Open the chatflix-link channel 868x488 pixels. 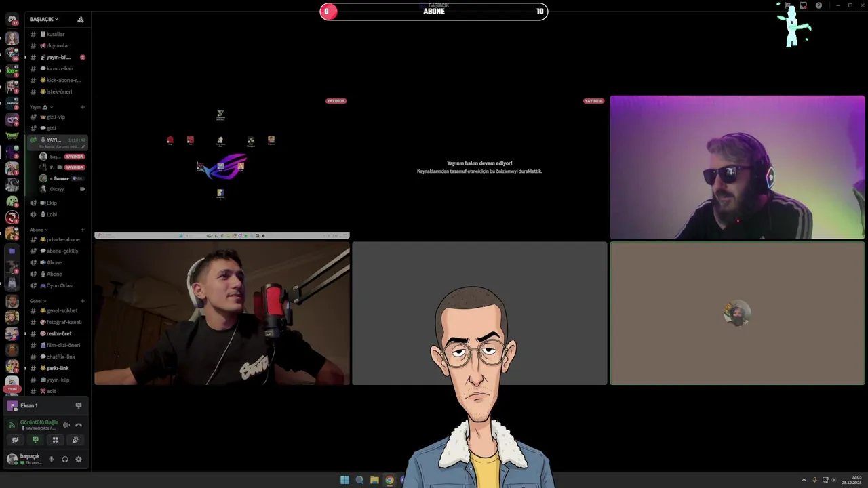58,357
